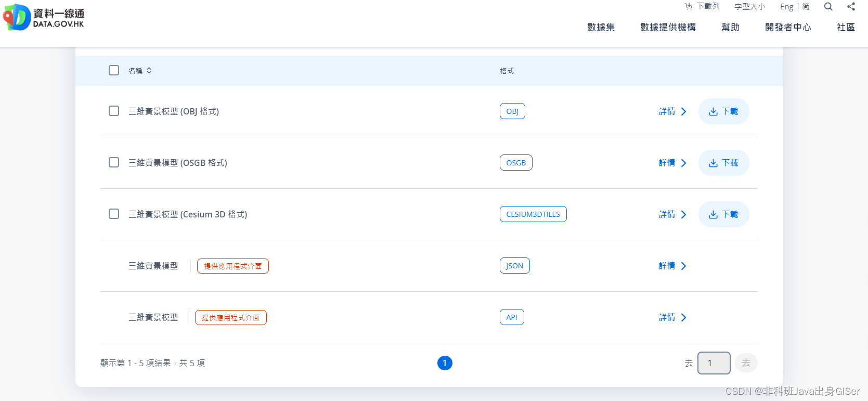Click the CESIUM3DTILES format tag
This screenshot has width=868, height=401.
pos(533,214)
